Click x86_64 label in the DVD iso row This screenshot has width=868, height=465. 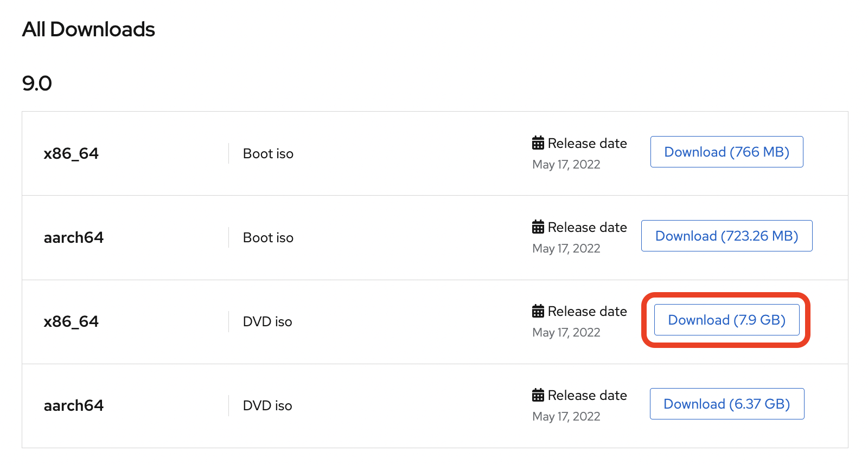tap(71, 322)
